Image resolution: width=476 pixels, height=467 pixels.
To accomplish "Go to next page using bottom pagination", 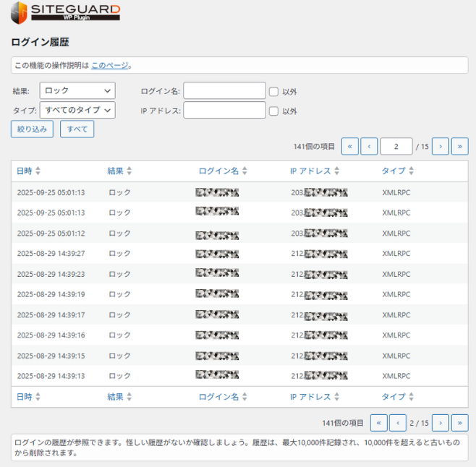I will (441, 423).
